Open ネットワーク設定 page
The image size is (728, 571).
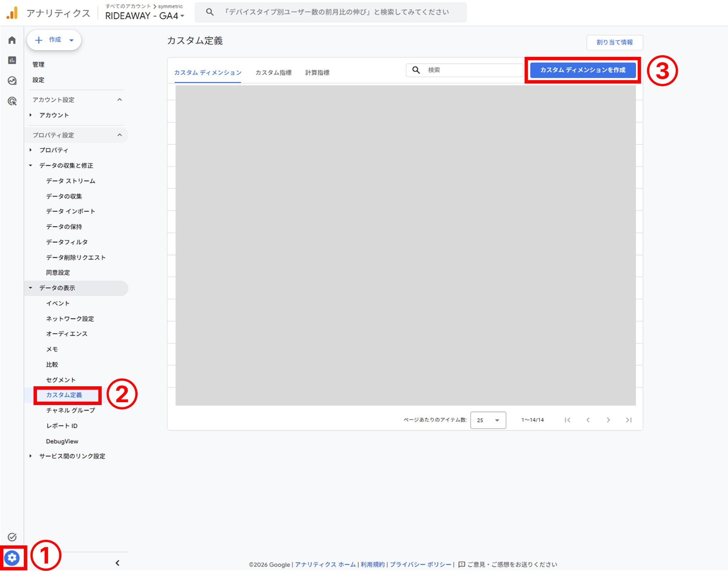[70, 319]
